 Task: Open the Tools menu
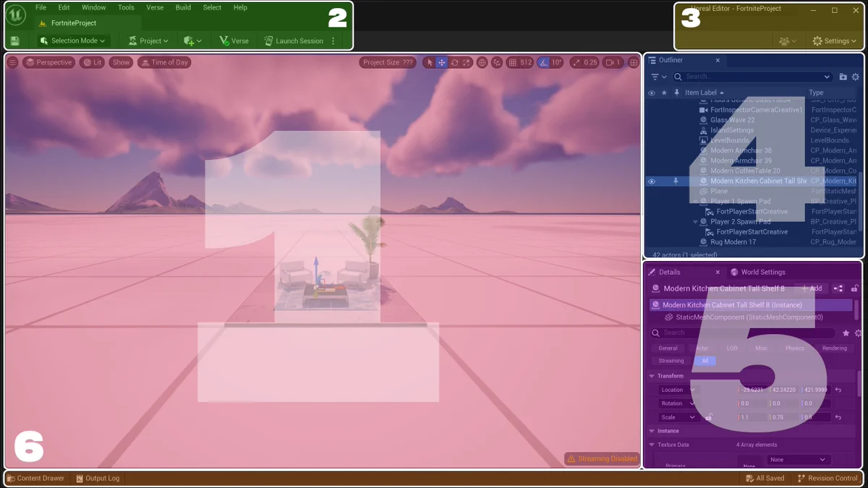pyautogui.click(x=126, y=7)
